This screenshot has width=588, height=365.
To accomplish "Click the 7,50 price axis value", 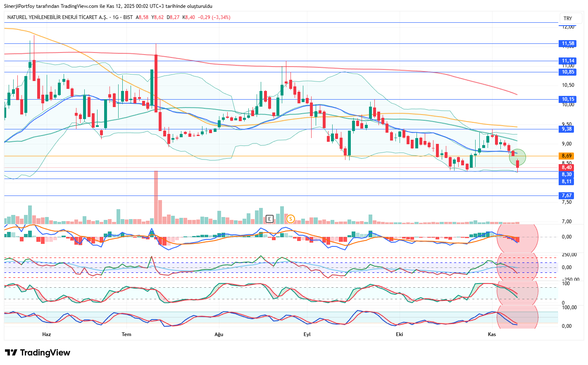I will [x=567, y=202].
